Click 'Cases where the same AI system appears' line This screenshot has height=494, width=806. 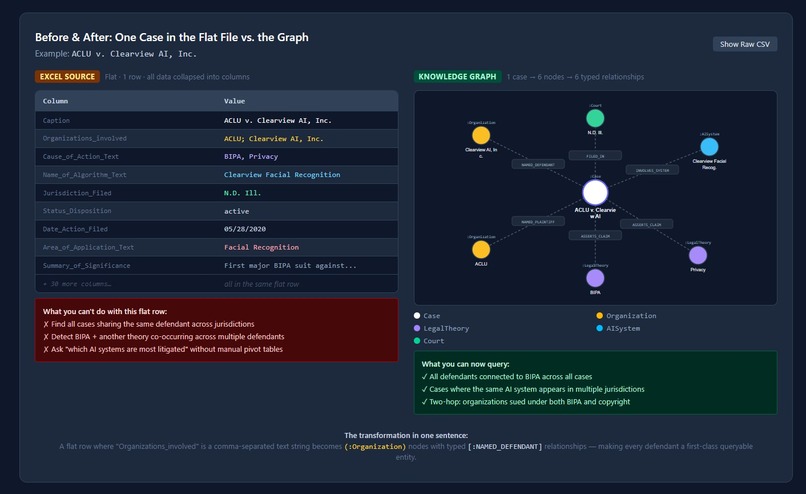point(533,389)
